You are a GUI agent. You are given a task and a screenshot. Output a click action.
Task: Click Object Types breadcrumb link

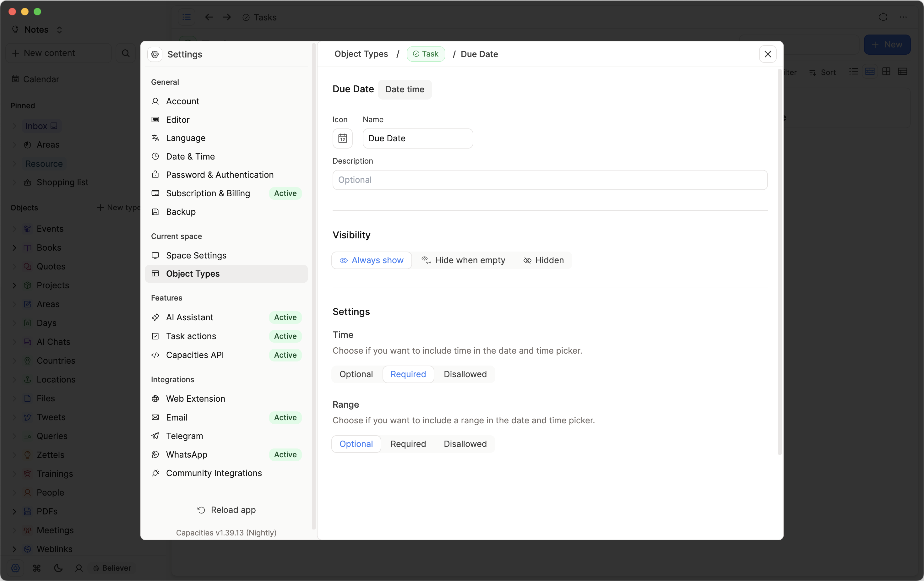point(361,54)
